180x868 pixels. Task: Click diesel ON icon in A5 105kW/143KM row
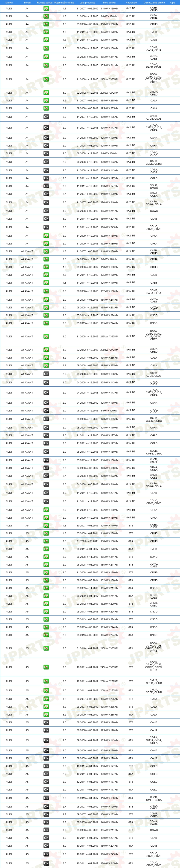tap(46, 740)
